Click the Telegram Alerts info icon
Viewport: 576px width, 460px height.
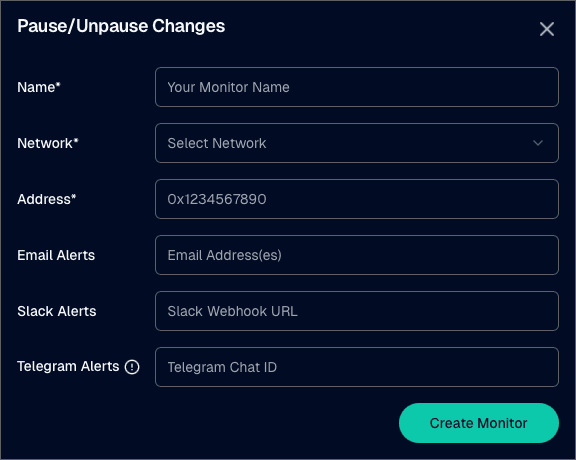tap(132, 367)
